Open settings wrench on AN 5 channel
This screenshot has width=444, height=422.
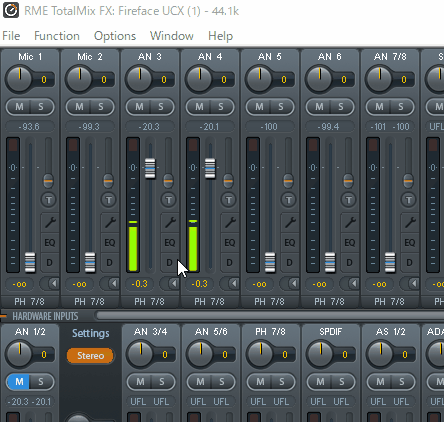[290, 222]
